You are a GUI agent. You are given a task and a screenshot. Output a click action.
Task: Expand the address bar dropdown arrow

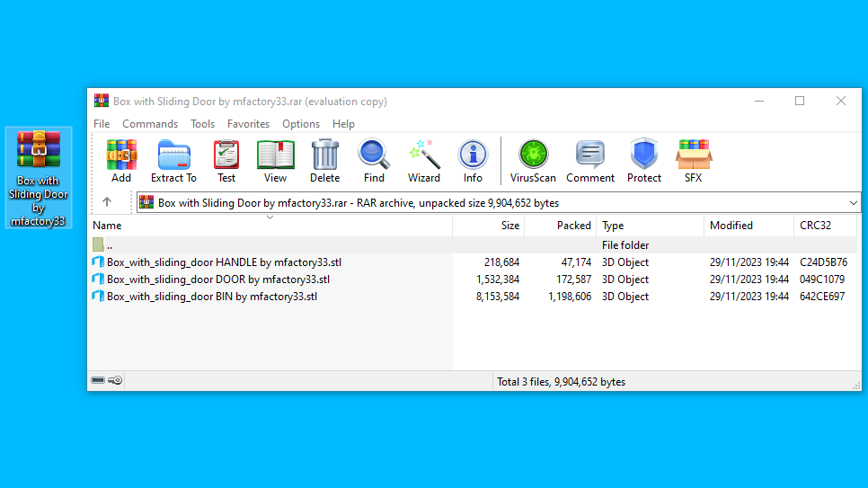point(853,203)
